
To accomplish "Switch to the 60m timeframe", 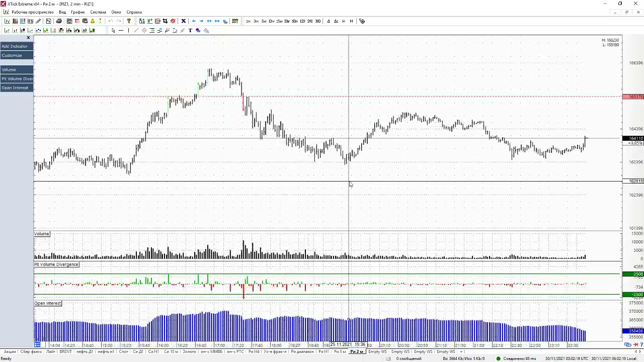I will [x=294, y=21].
